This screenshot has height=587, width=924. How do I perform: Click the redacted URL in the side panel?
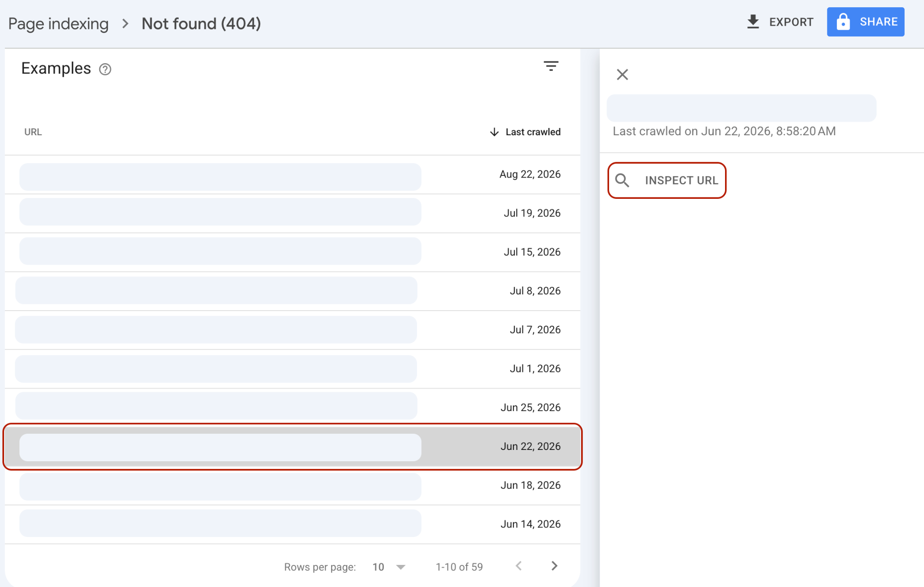(741, 108)
